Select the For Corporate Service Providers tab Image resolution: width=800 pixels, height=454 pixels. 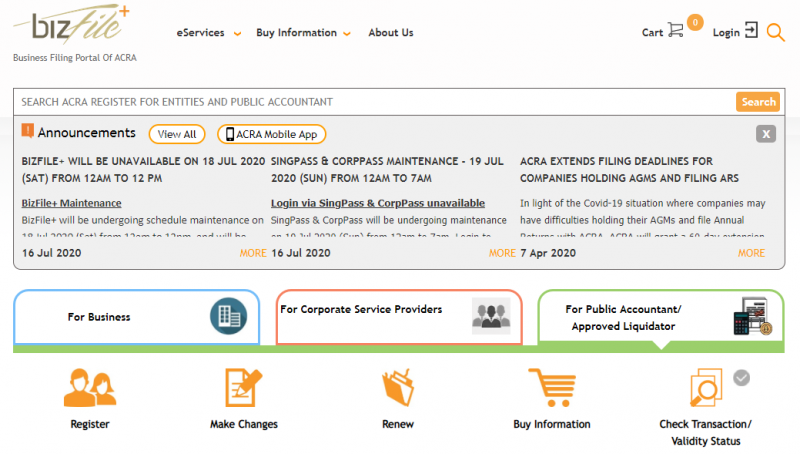[x=399, y=317]
